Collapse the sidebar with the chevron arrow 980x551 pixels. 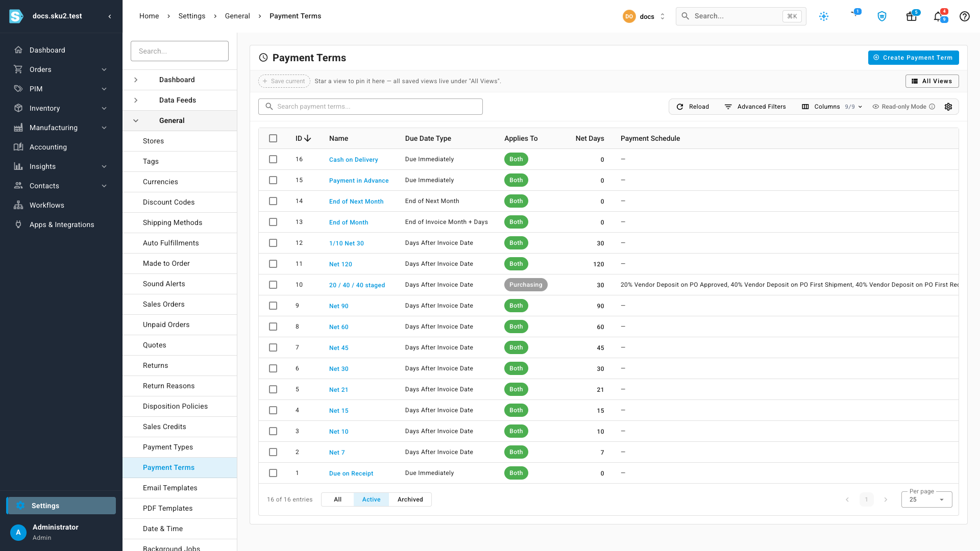pyautogui.click(x=110, y=16)
